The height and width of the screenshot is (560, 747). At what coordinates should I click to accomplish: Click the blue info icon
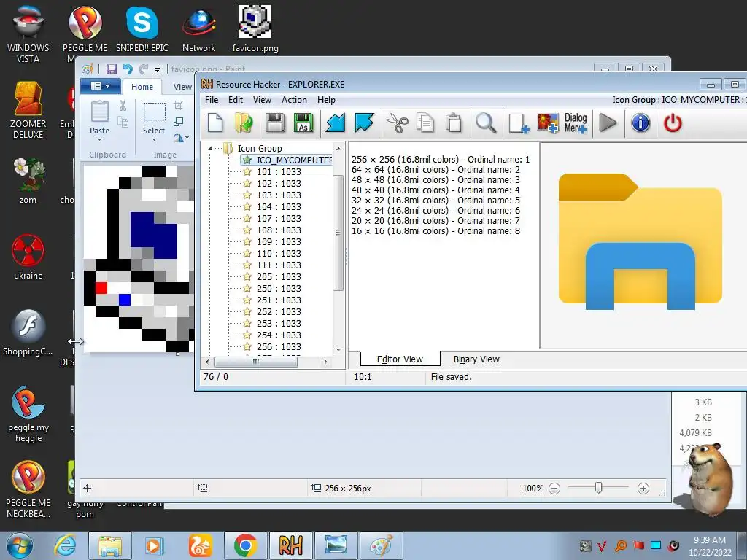click(640, 123)
